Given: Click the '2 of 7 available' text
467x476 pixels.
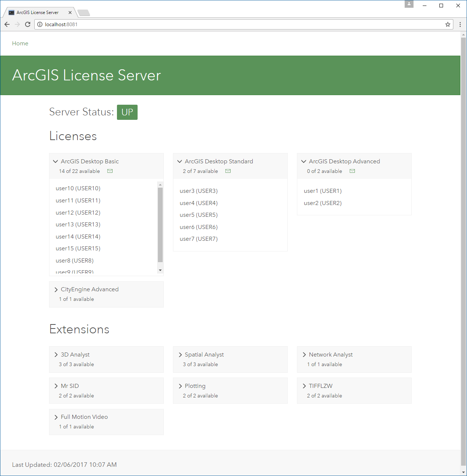Looking at the screenshot, I should click(x=200, y=171).
